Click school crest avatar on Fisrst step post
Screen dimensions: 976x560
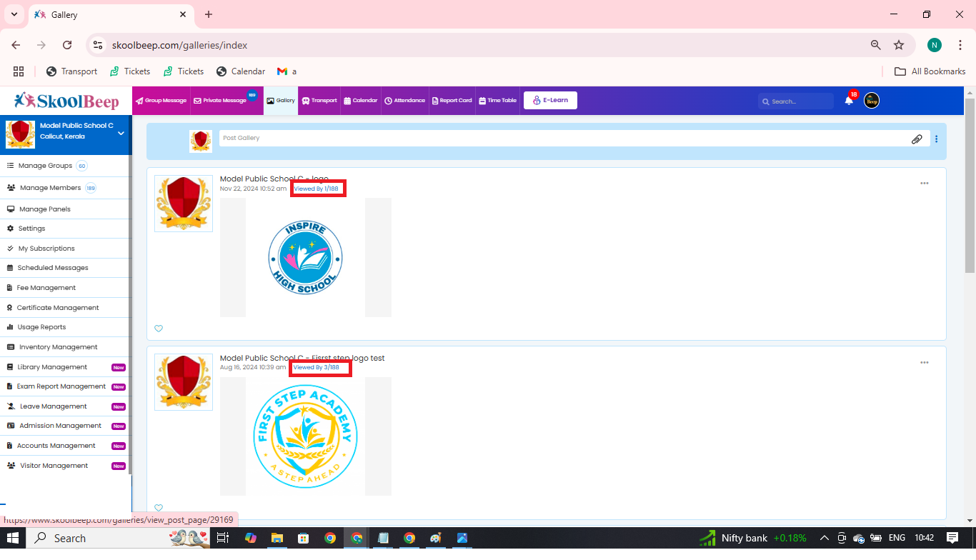click(x=184, y=382)
